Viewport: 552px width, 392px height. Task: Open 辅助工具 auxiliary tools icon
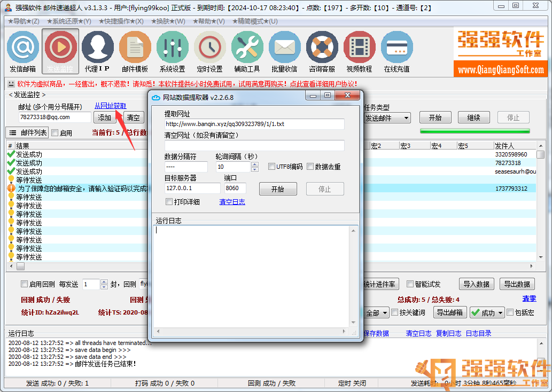point(247,51)
